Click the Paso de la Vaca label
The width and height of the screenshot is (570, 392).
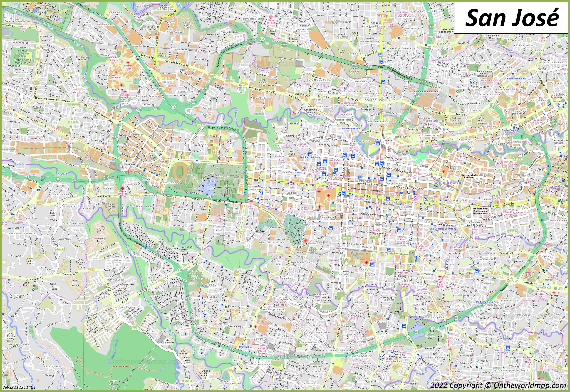[357, 166]
